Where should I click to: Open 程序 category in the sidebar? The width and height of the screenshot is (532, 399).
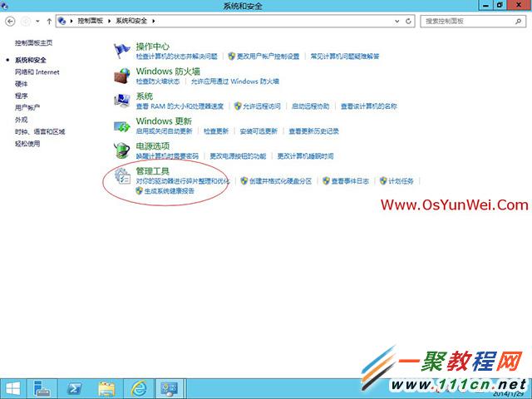click(x=21, y=96)
